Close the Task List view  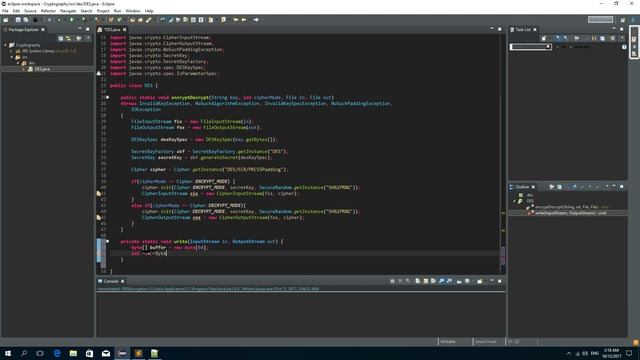click(535, 29)
